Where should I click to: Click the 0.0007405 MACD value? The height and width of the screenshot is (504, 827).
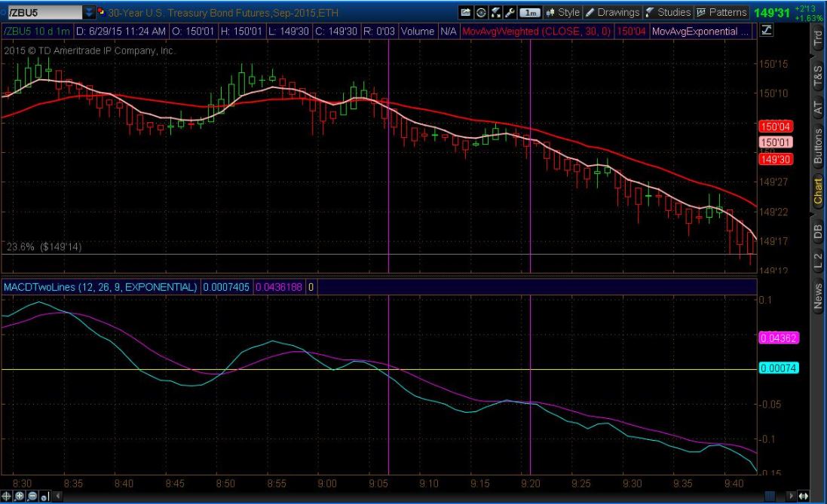[226, 287]
